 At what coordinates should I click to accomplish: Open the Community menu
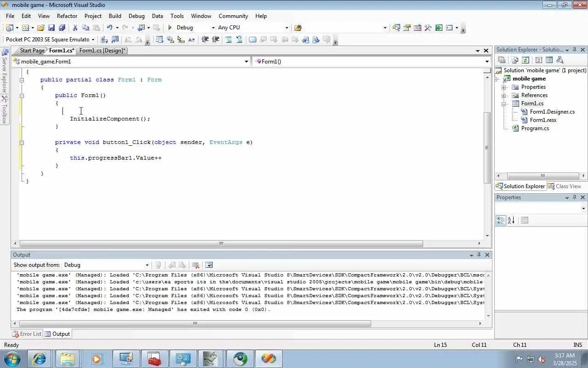(x=233, y=16)
